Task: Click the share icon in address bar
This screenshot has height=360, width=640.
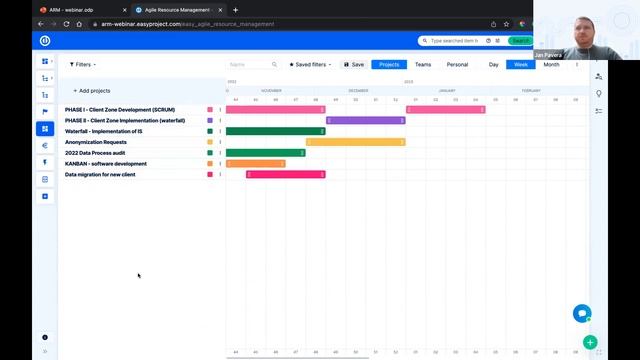Action: (493, 24)
